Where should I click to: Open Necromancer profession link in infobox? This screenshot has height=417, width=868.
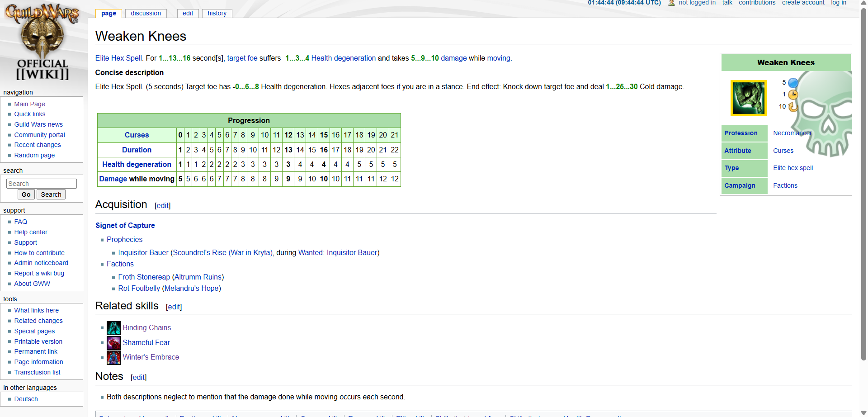click(x=793, y=133)
